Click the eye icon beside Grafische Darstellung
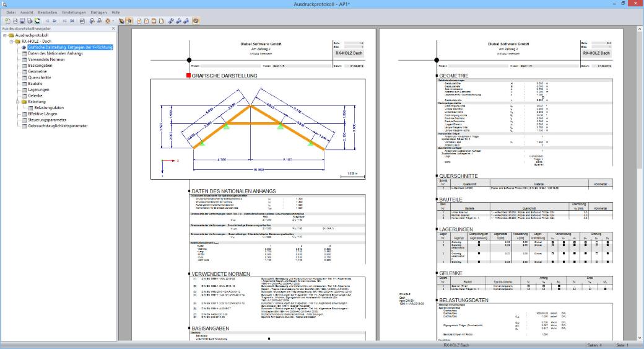Screen dimensions: 644x349 click(x=24, y=47)
